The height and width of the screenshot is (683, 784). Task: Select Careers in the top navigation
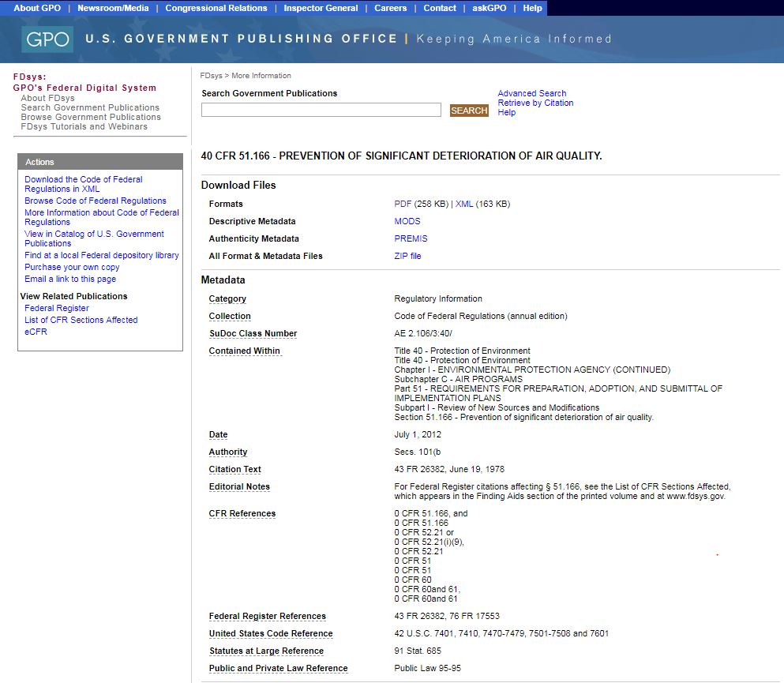(x=392, y=8)
